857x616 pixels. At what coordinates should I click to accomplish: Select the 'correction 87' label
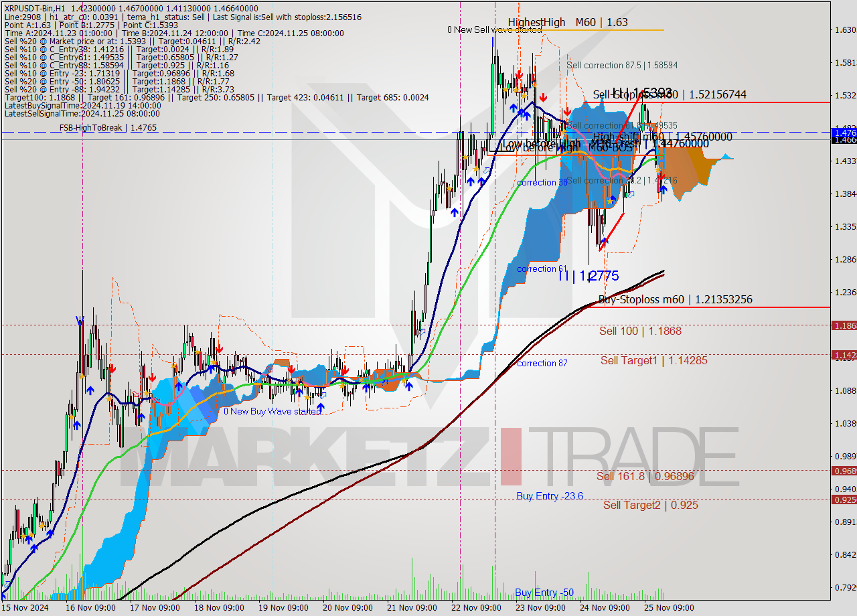point(542,363)
